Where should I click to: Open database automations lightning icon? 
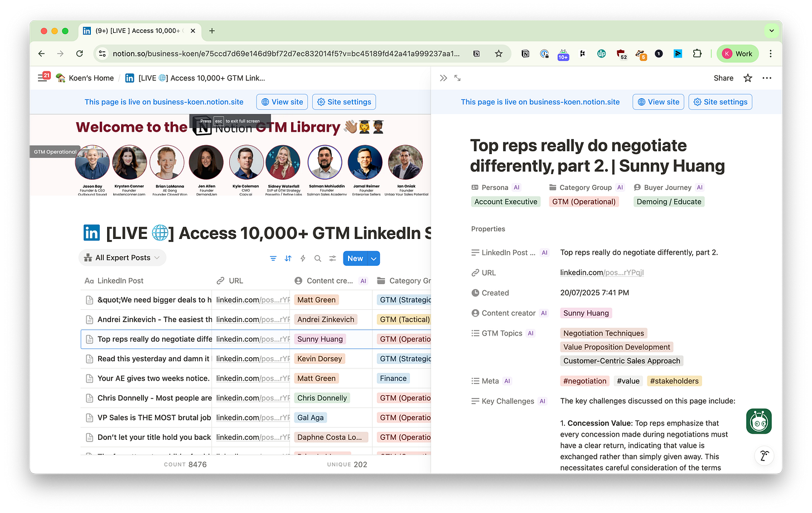303,258
